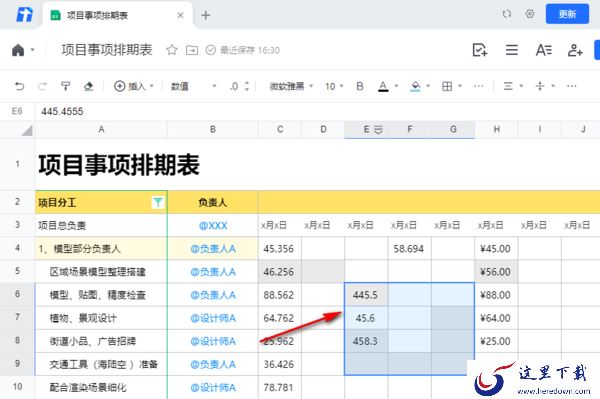Open the filter icon in 项目分工 cell
This screenshot has width=600, height=399.
tap(158, 202)
